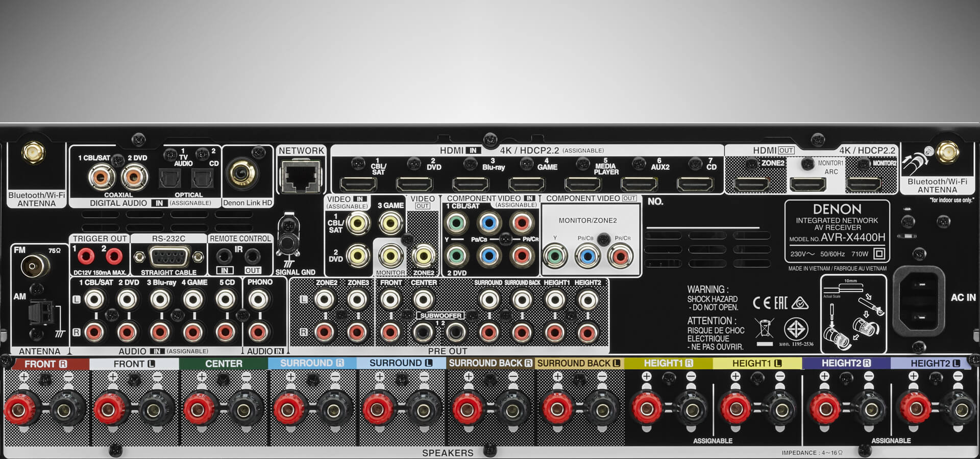Click the AC IN power socket
This screenshot has height=459, width=980.
(919, 301)
